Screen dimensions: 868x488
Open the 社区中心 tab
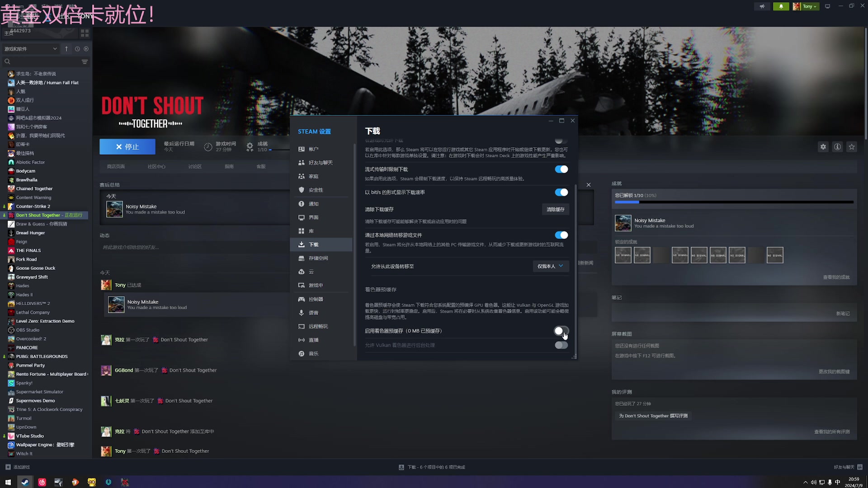click(156, 166)
